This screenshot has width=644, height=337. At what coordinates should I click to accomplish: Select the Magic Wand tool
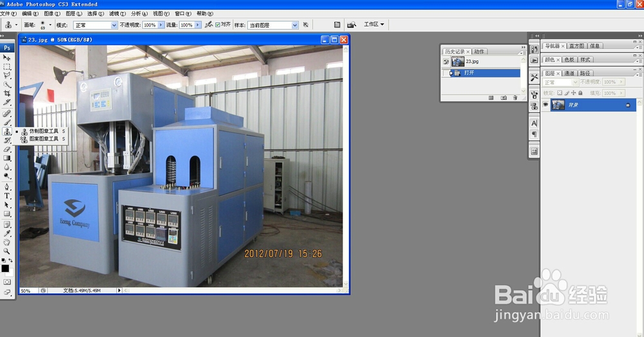point(6,84)
